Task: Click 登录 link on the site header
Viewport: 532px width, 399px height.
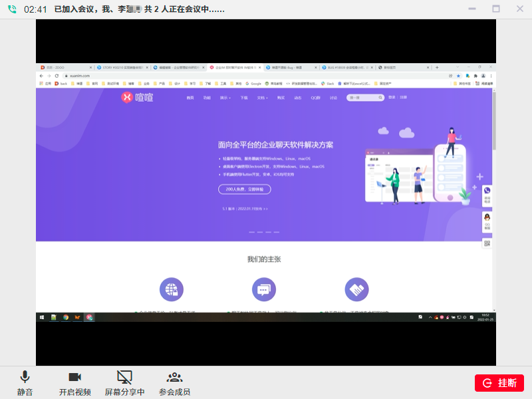Action: click(392, 97)
